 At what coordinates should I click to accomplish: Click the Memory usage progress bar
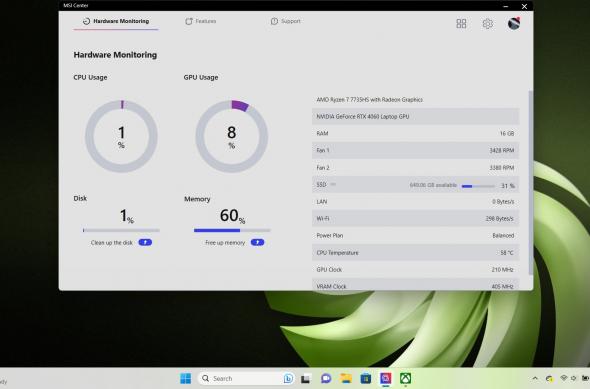[232, 230]
